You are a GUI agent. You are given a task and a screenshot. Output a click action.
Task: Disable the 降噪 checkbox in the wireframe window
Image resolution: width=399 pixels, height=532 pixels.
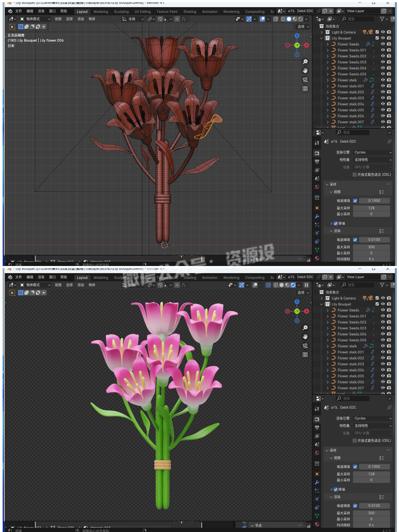tap(336, 223)
